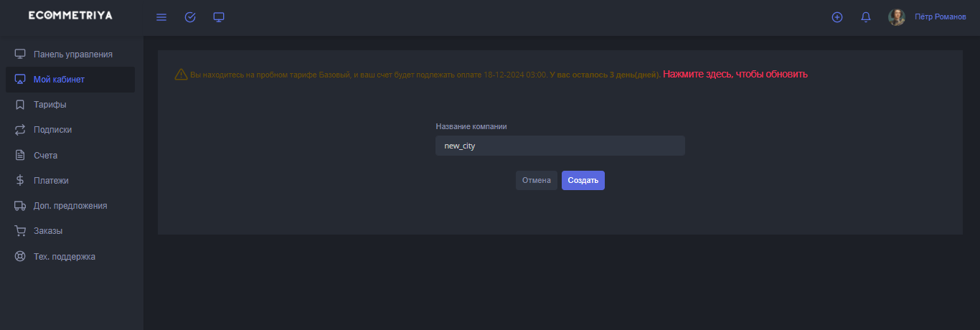Click the circled plus icon in header

(837, 17)
